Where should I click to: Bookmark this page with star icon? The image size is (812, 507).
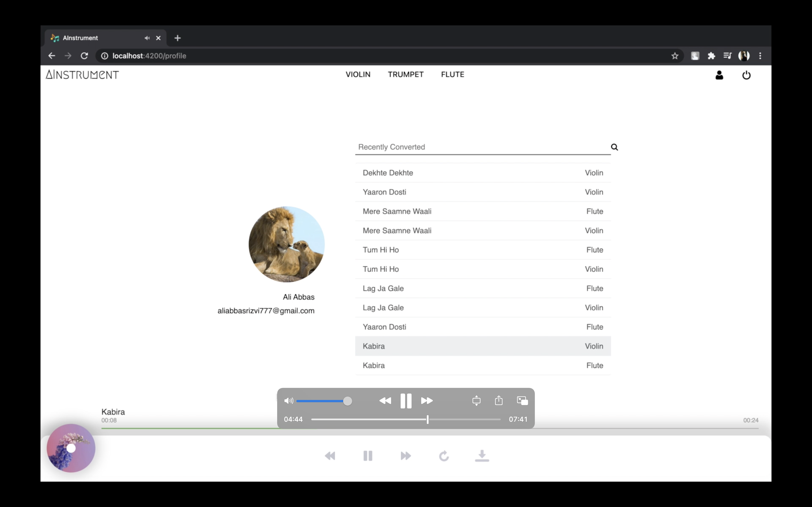click(675, 56)
